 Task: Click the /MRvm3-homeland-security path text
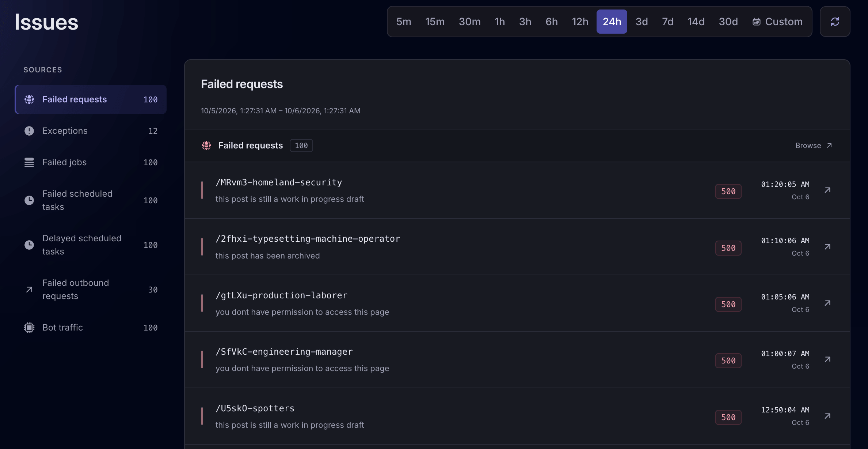coord(279,182)
